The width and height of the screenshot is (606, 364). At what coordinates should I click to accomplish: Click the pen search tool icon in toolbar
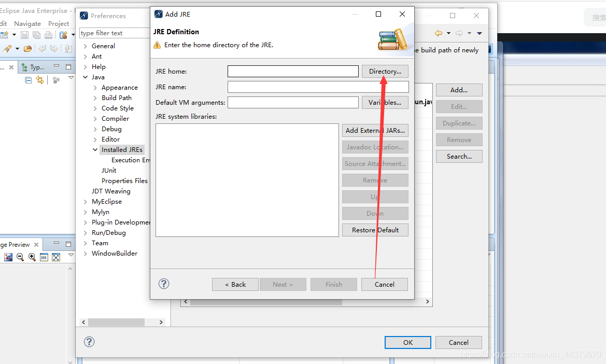[x=7, y=49]
